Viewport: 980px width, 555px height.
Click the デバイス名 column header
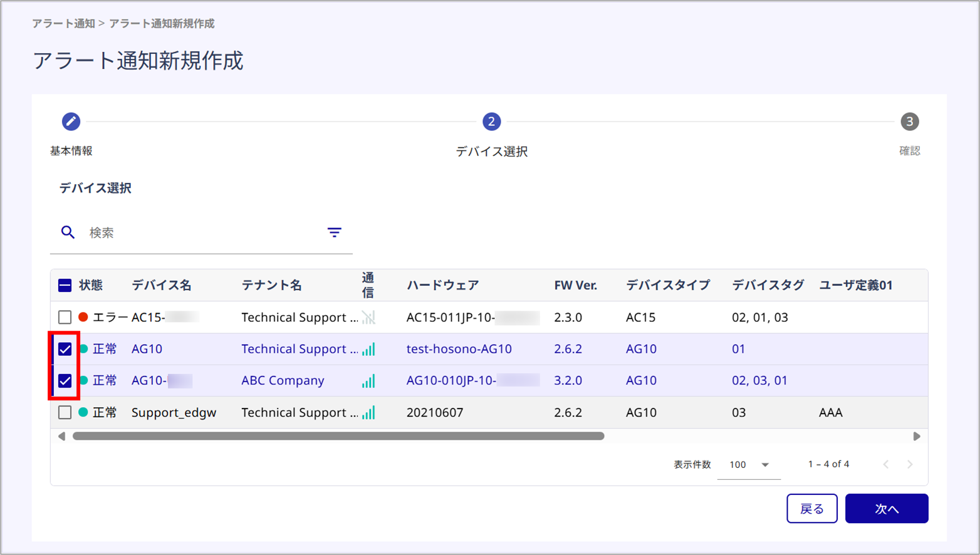161,286
